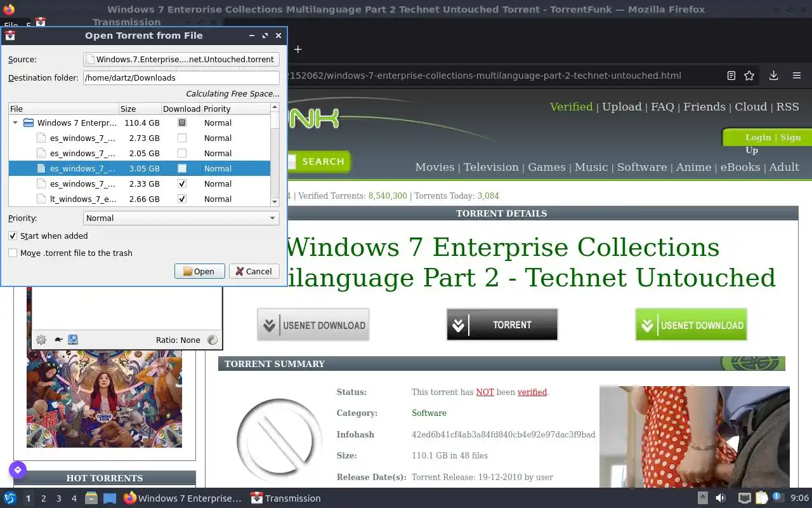Screen dimensions: 812x508
Task: Click the file list scroll-down arrow
Action: pyautogui.click(x=275, y=202)
